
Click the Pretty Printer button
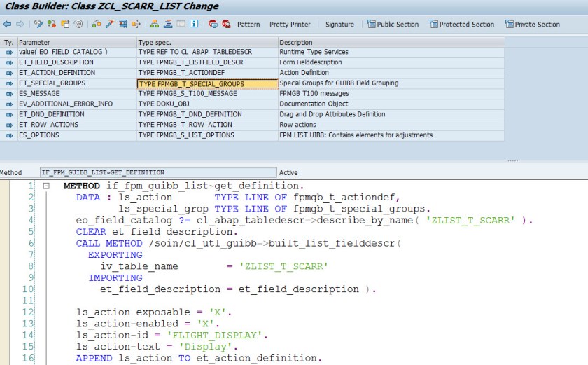coord(290,25)
